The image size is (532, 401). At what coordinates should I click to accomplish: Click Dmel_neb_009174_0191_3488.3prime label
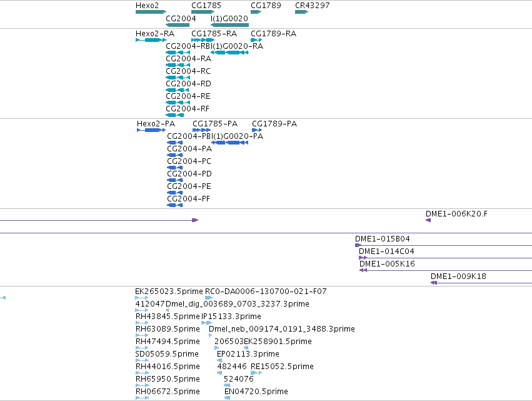tap(282, 329)
